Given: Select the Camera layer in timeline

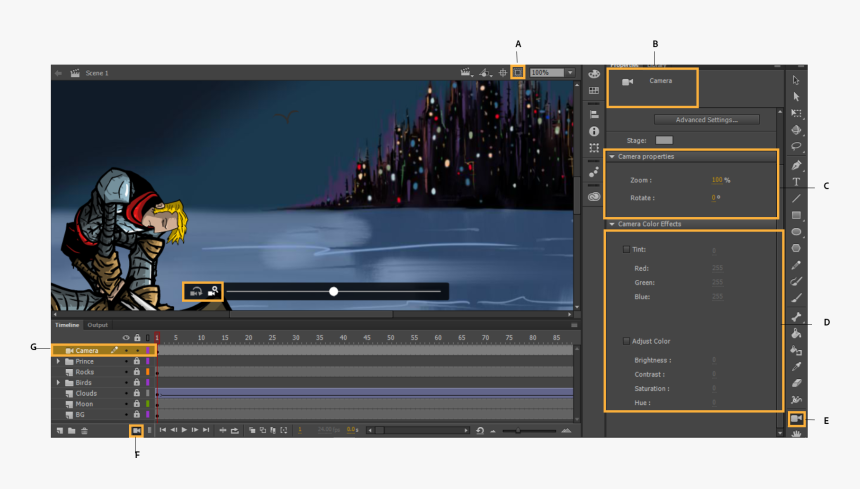Looking at the screenshot, I should [x=104, y=350].
